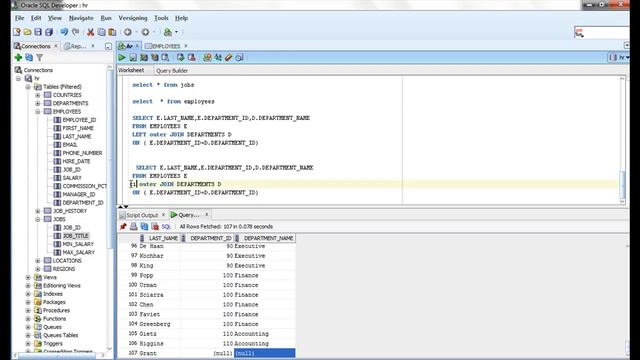Expand the JOB_HISTORY table node
The height and width of the screenshot is (360, 640).
[x=38, y=211]
